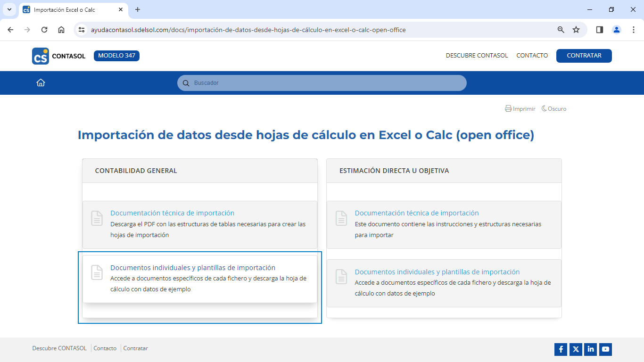Open a new tab with plus button
The width and height of the screenshot is (644, 362).
(138, 9)
